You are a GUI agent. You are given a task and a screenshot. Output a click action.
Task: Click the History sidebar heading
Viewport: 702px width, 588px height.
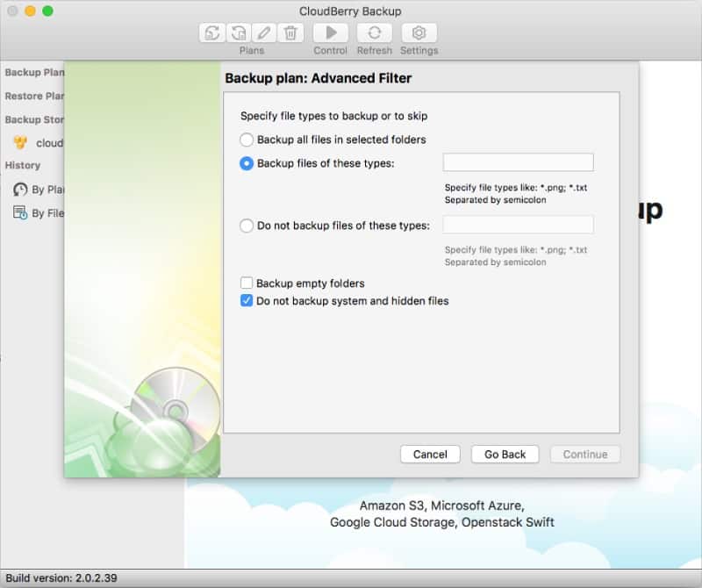coord(23,165)
